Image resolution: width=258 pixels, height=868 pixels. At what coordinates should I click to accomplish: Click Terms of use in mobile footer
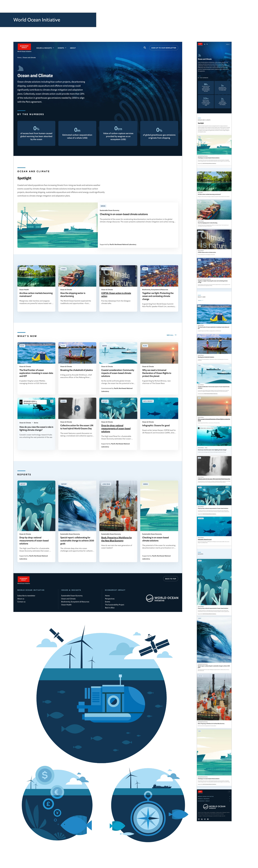200,812
